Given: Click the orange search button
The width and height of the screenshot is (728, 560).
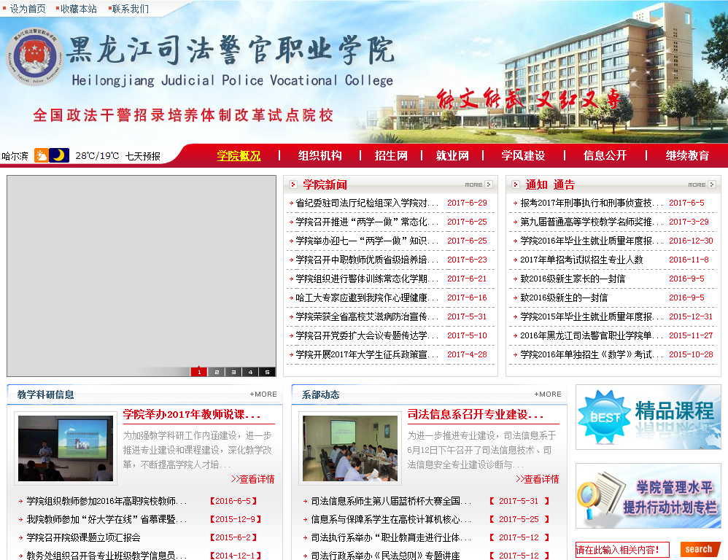Looking at the screenshot, I should coord(699,549).
